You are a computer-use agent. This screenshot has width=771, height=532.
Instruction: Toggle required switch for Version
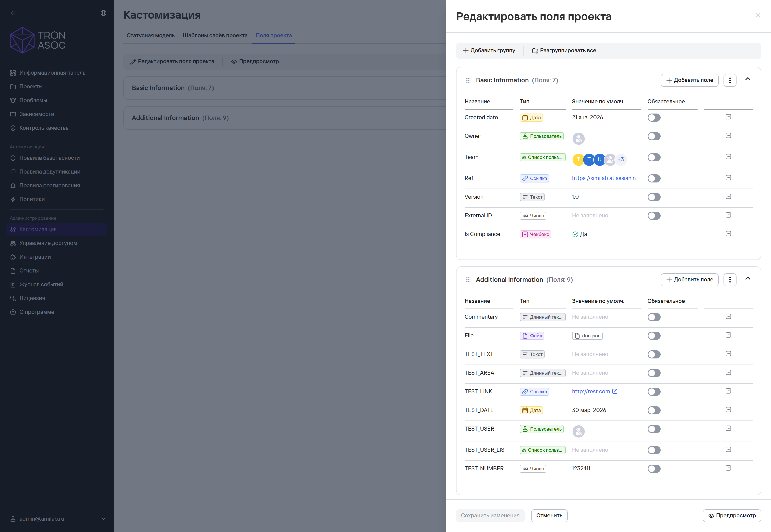(654, 197)
